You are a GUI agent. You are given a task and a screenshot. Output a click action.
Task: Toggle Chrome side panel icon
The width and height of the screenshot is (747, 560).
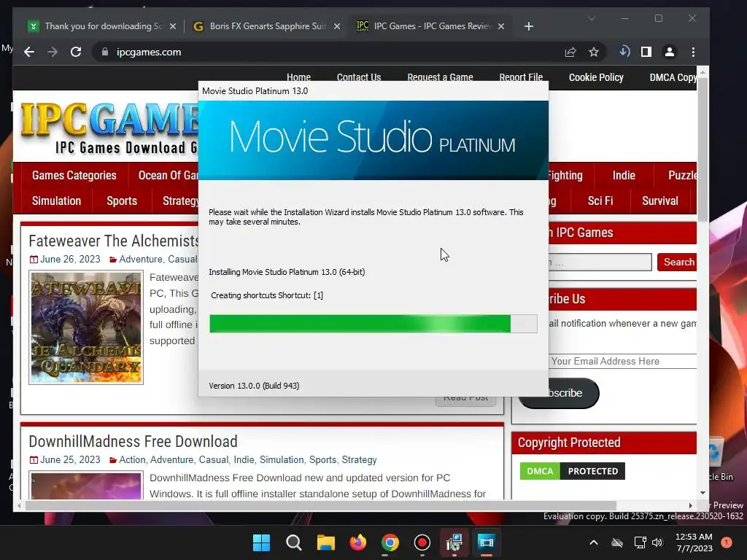point(646,52)
